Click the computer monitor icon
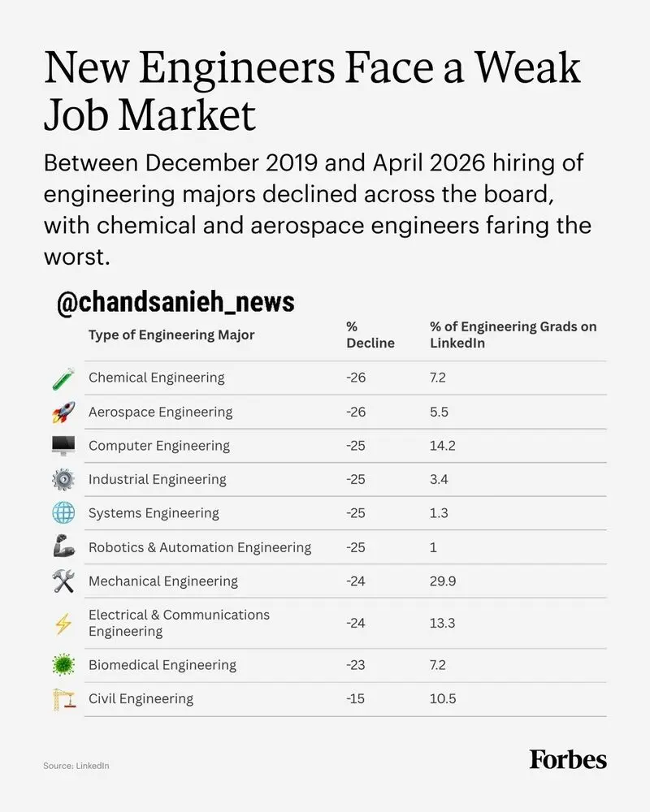 coord(63,446)
